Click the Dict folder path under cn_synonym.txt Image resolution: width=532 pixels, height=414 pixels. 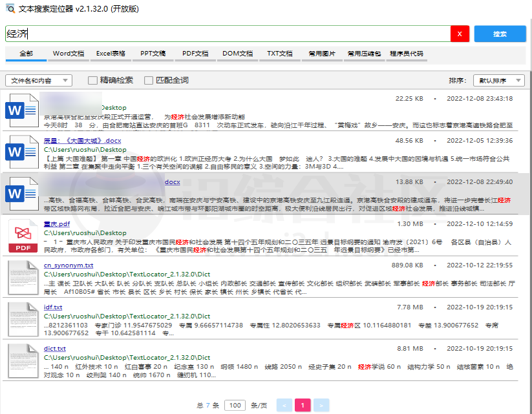click(x=127, y=274)
